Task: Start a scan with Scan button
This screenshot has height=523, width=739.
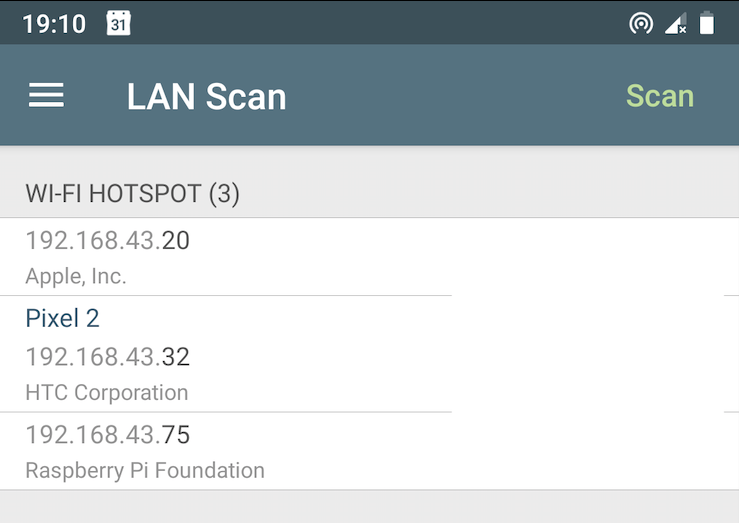Action: tap(660, 96)
